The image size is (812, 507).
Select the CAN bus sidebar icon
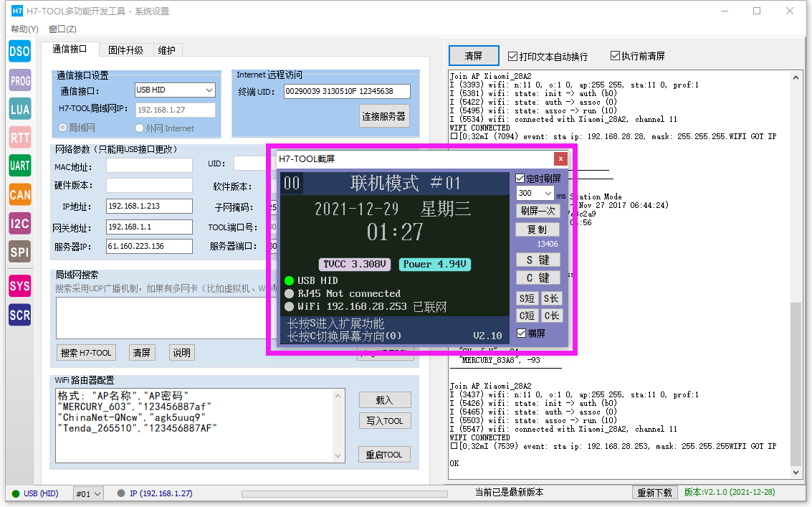19,195
